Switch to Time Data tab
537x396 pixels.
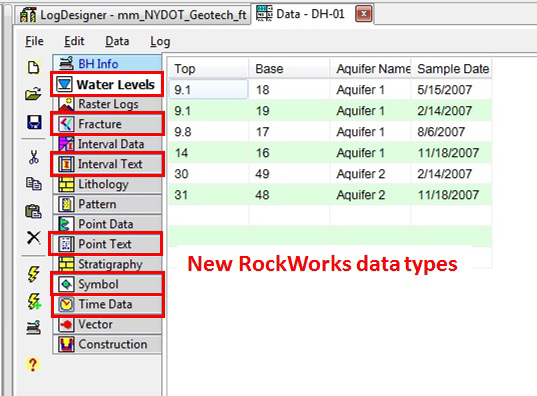[107, 304]
